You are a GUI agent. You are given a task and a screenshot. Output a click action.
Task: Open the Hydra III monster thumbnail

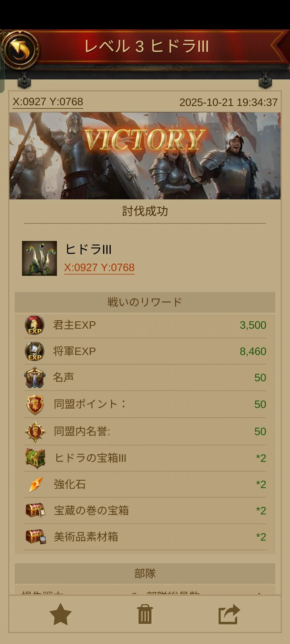point(39,258)
